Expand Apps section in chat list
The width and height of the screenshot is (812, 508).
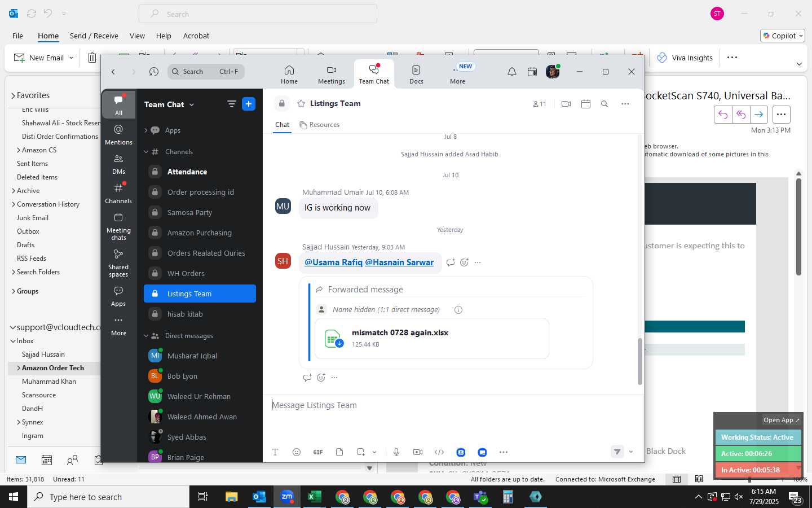145,130
